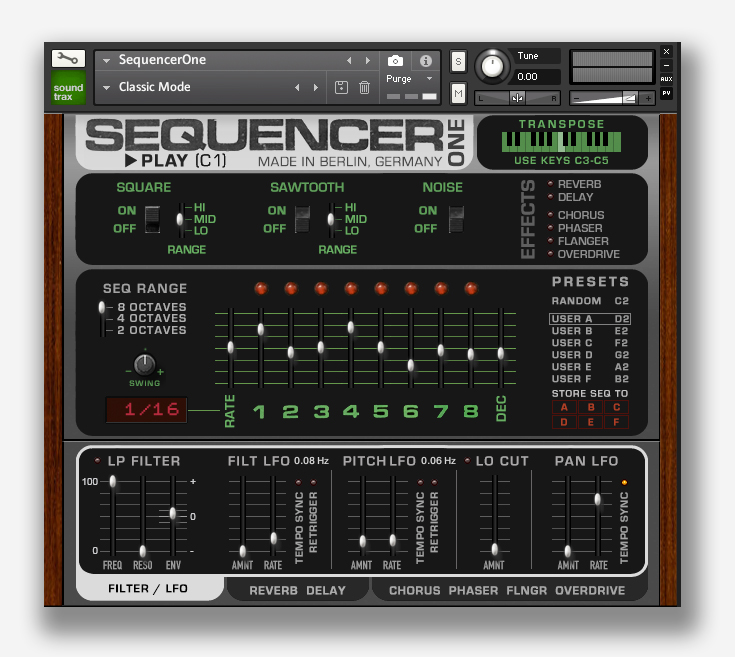This screenshot has height=657, width=735.
Task: Store sequence to slot A
Action: (x=564, y=407)
